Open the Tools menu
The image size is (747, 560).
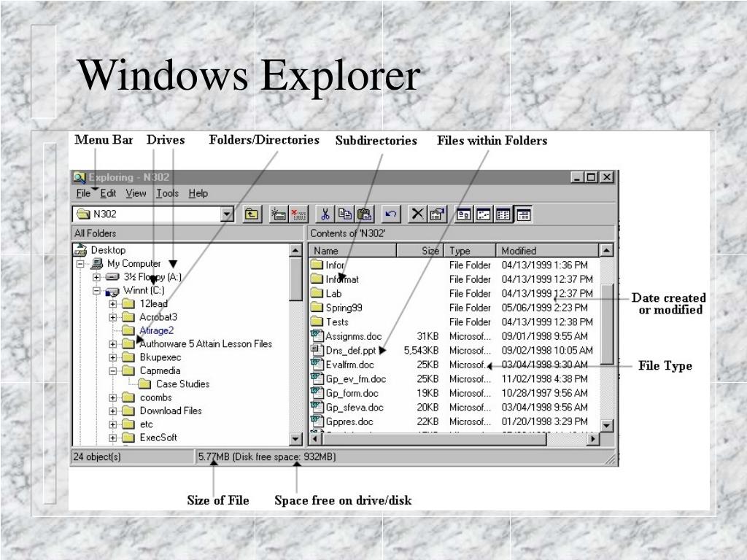coord(167,193)
